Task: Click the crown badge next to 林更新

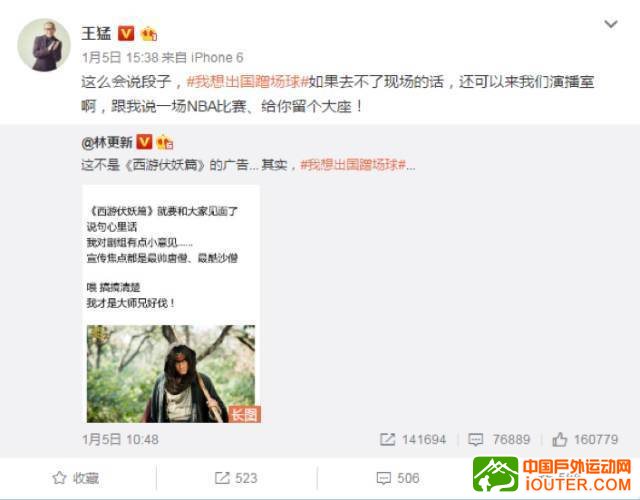Action: click(165, 142)
